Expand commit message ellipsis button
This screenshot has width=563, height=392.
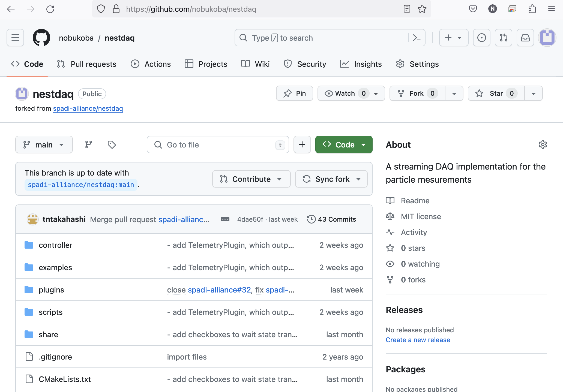225,219
